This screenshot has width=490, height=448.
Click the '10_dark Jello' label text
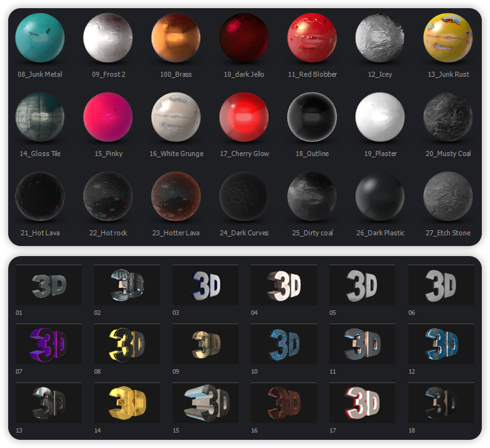click(244, 74)
